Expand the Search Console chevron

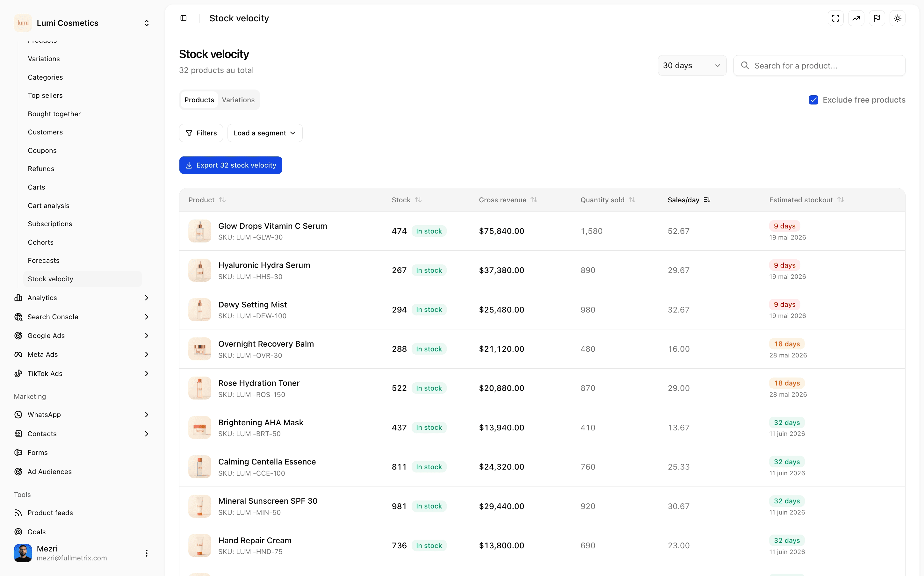click(x=147, y=317)
